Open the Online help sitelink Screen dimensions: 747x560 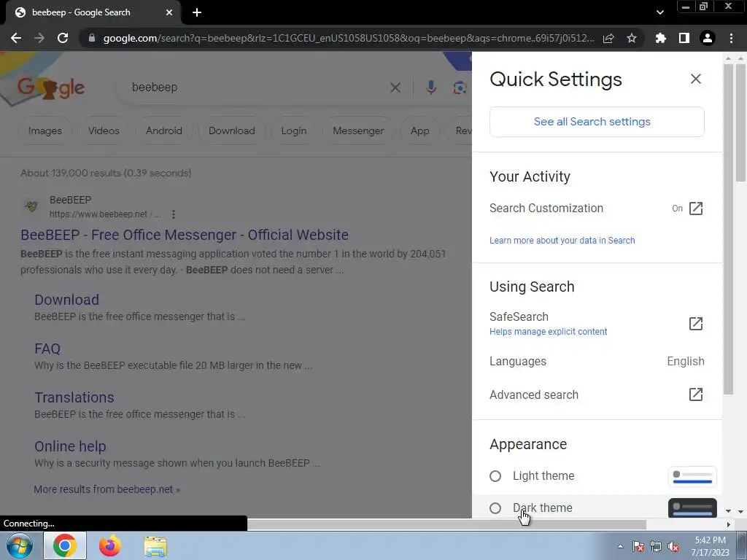tap(70, 447)
